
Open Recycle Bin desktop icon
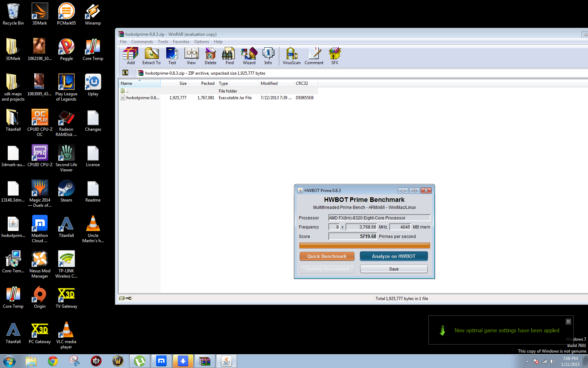pyautogui.click(x=13, y=14)
